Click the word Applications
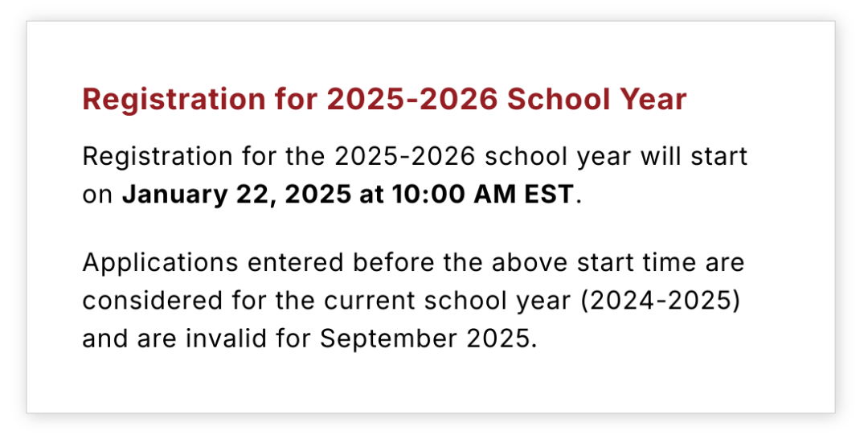This screenshot has height=439, width=868. [x=161, y=263]
